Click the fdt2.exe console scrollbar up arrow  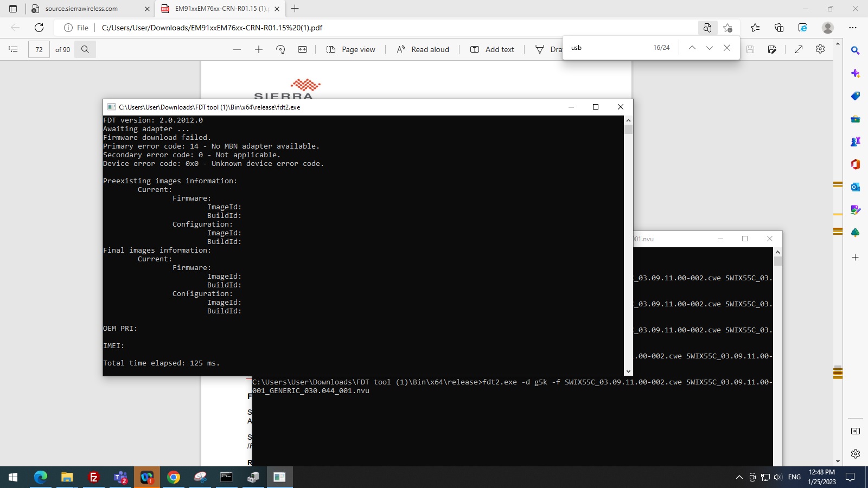pos(629,120)
